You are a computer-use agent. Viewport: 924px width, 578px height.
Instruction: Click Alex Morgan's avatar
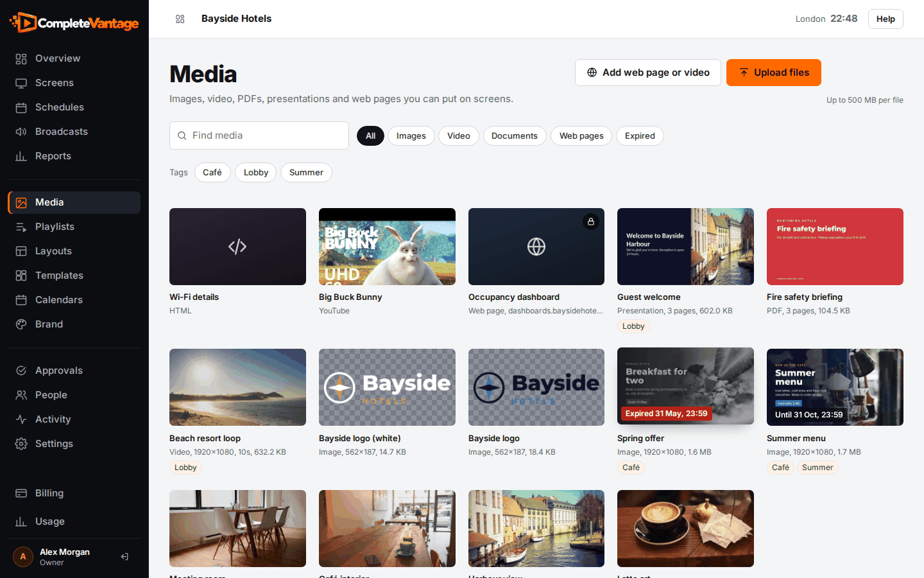(23, 557)
